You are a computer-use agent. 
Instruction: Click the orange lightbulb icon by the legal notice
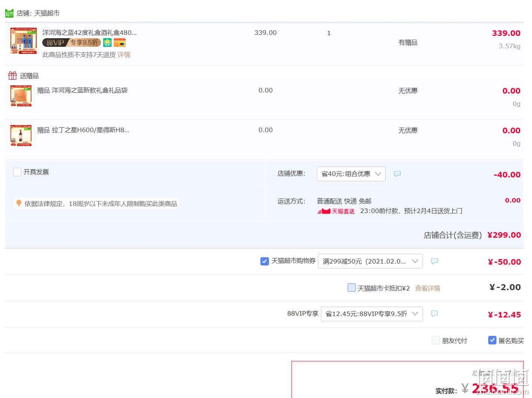19,203
